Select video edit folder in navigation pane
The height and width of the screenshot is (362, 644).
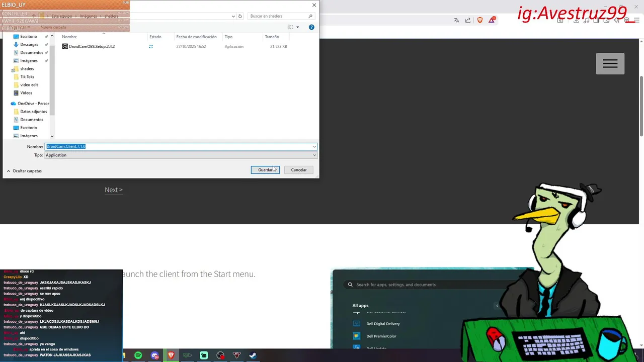pyautogui.click(x=29, y=85)
